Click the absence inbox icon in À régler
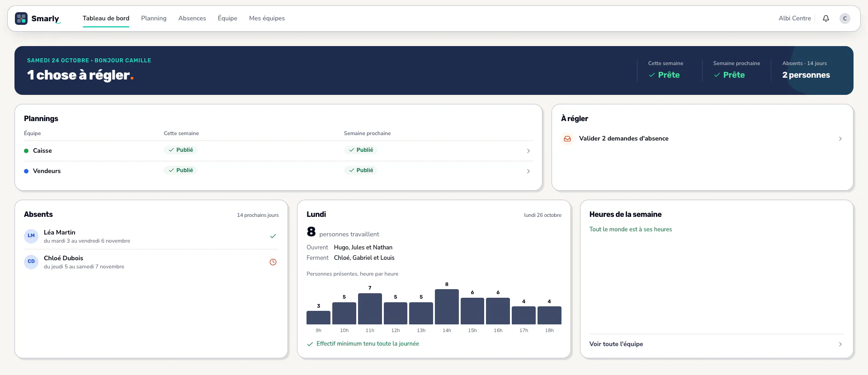This screenshot has width=868, height=375. (567, 139)
